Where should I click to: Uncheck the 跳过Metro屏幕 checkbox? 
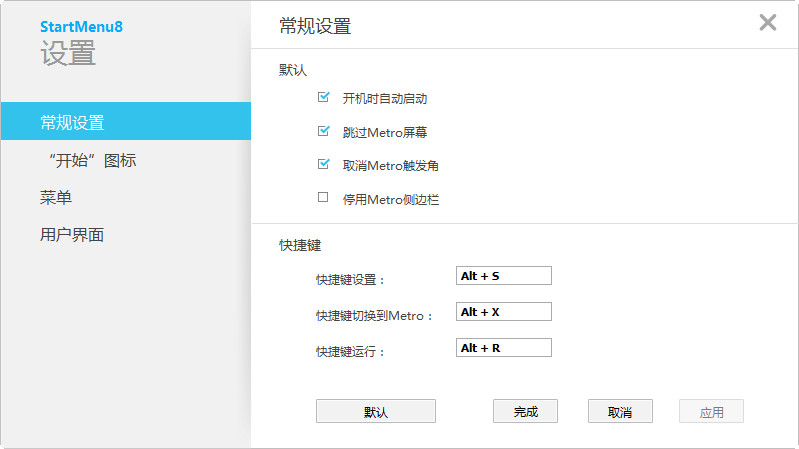[x=323, y=131]
